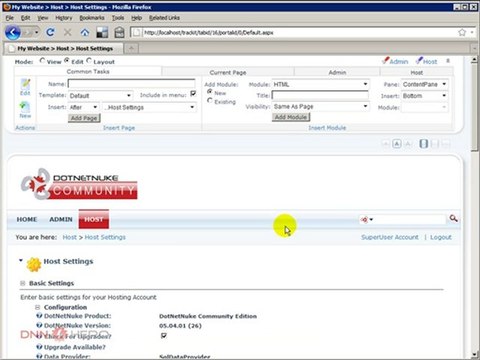The image size is (480, 360).
Task: Open help icon beside DotNetNuke Version
Action: [39, 325]
